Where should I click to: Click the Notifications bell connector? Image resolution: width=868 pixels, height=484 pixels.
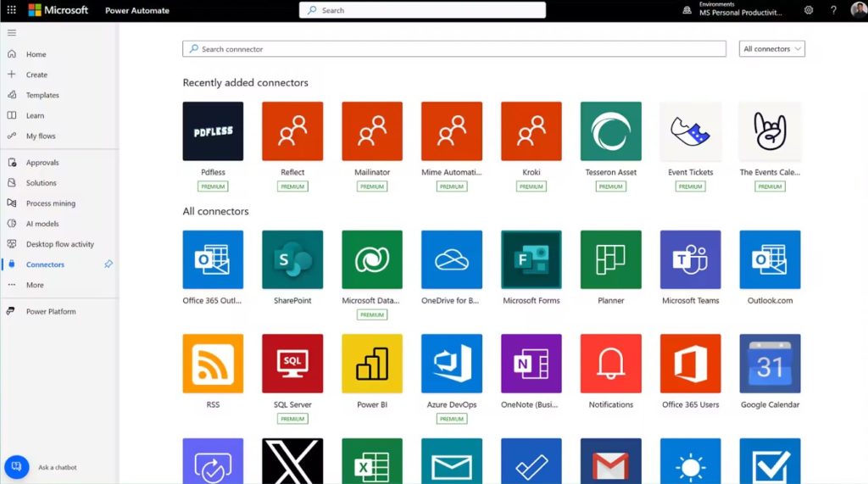610,364
